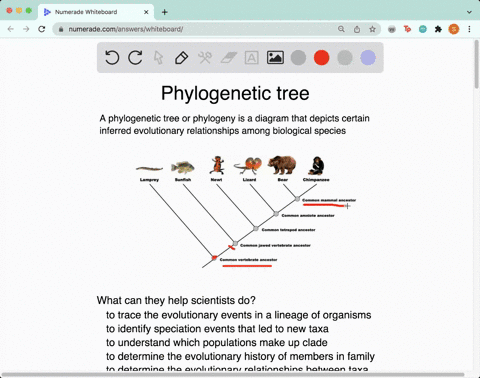Image resolution: width=480 pixels, height=378 pixels.
Task: Click the Chimpanzee image in diagram
Action: [x=316, y=165]
